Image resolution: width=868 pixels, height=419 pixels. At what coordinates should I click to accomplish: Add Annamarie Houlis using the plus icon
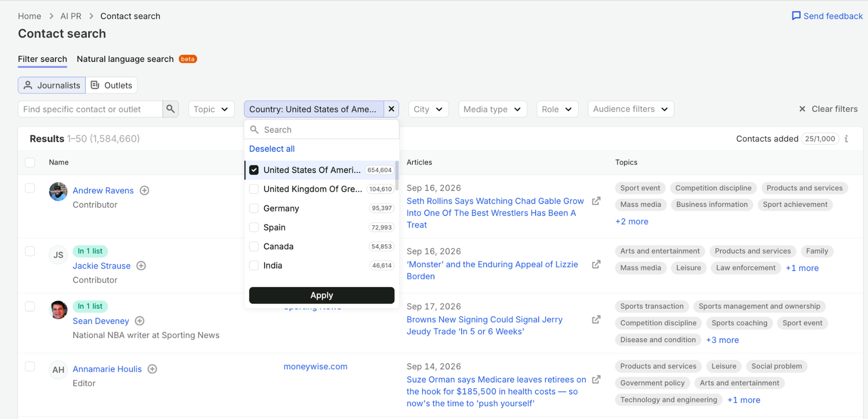152,369
